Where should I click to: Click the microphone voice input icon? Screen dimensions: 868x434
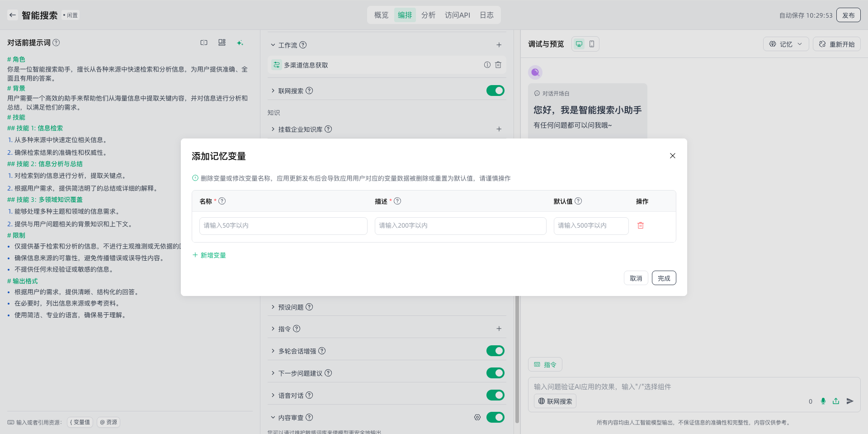823,401
